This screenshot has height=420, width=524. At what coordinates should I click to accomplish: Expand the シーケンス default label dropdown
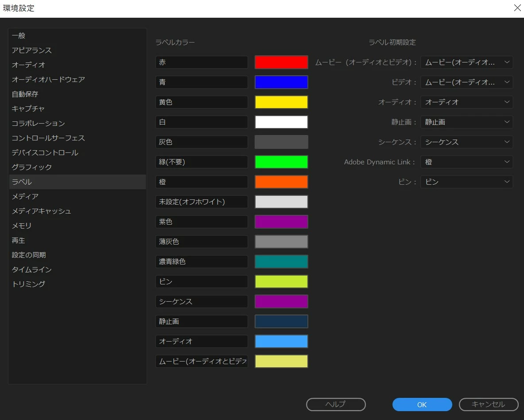466,142
